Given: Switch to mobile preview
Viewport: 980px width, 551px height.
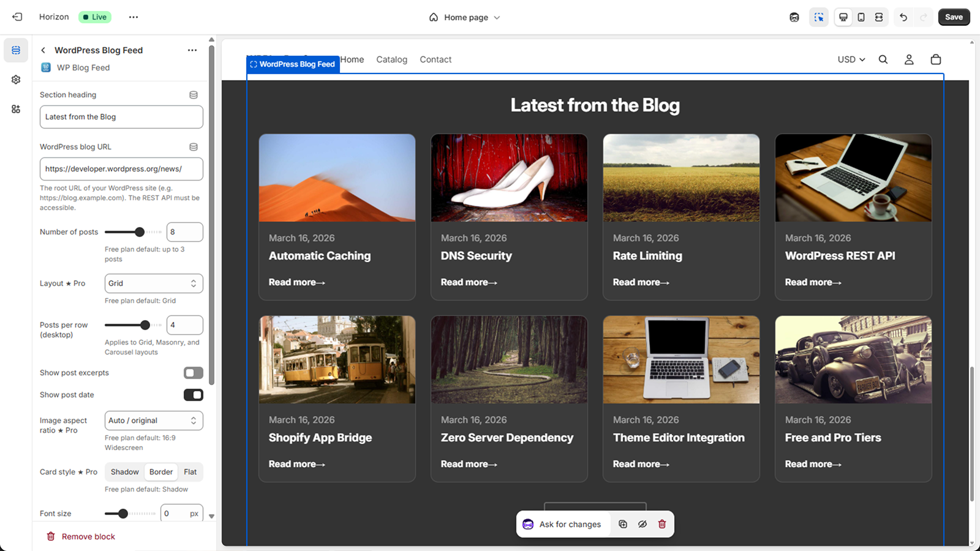Looking at the screenshot, I should (861, 17).
